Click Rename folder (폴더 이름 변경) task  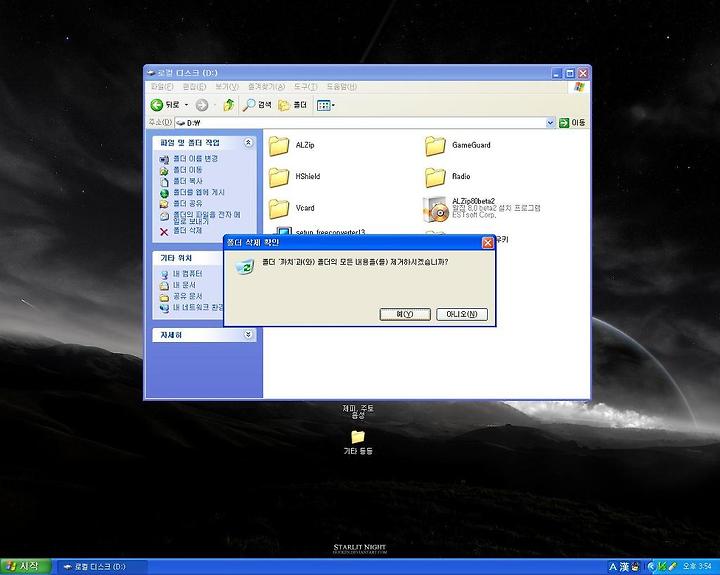click(x=195, y=158)
